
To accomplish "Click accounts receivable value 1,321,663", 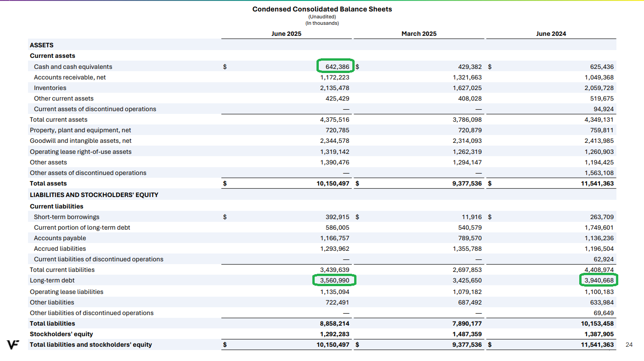I will tap(467, 77).
